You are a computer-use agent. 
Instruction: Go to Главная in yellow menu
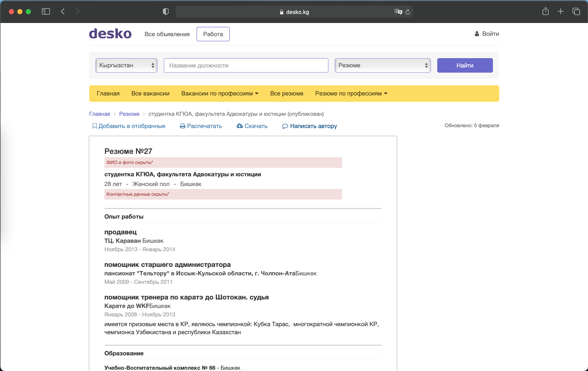click(108, 93)
